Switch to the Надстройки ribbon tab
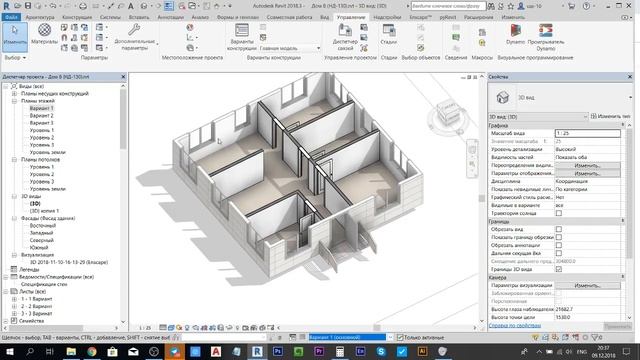The height and width of the screenshot is (360, 640). (x=387, y=17)
